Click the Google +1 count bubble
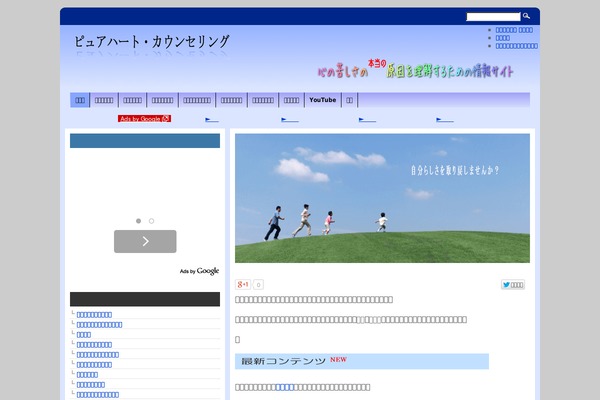600x400 pixels. (x=258, y=285)
